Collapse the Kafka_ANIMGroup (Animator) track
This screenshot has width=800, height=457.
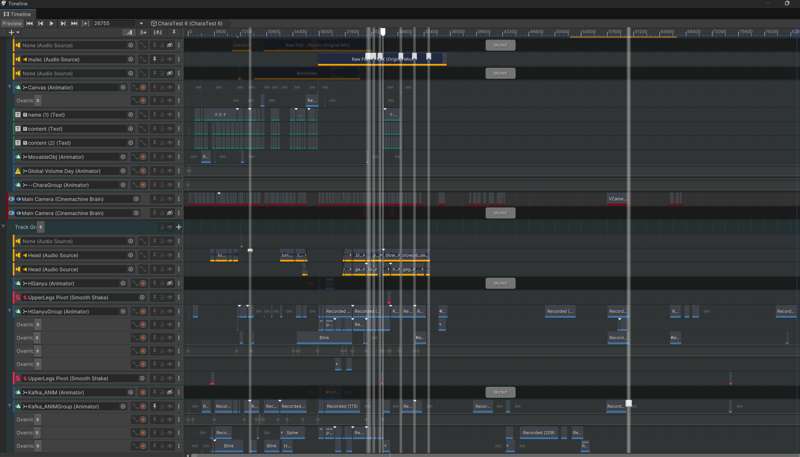pos(9,407)
